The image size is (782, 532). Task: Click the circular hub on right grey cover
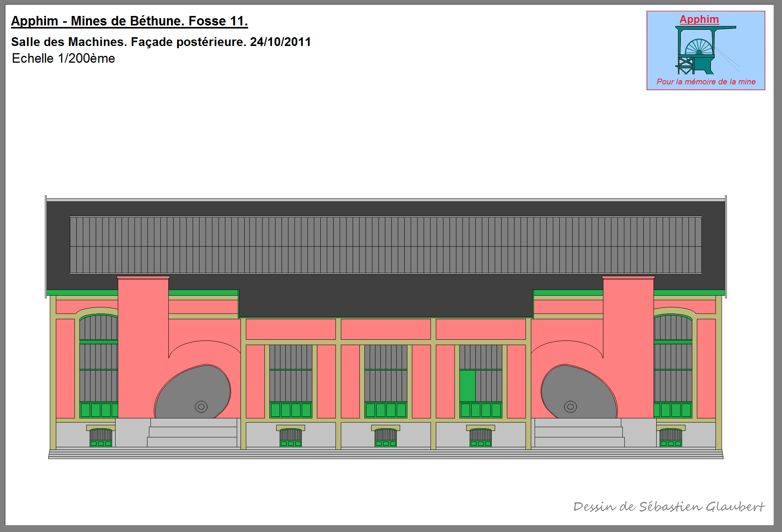pos(570,407)
